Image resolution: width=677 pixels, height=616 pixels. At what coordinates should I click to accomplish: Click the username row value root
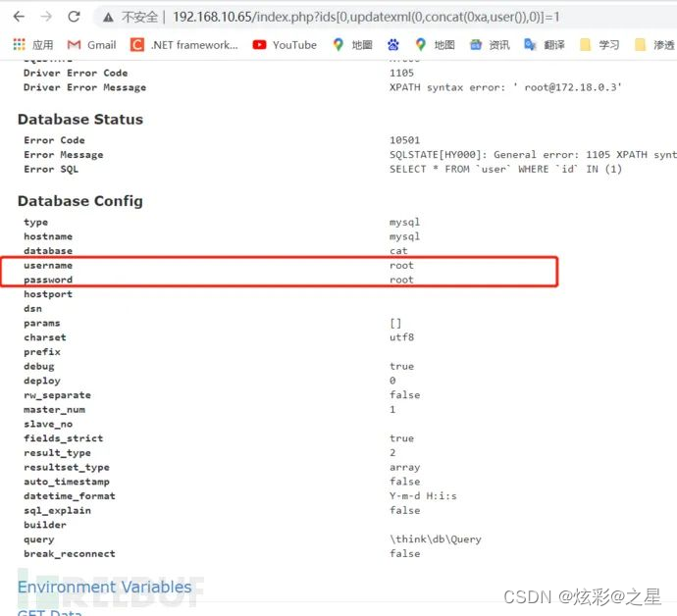coord(401,265)
